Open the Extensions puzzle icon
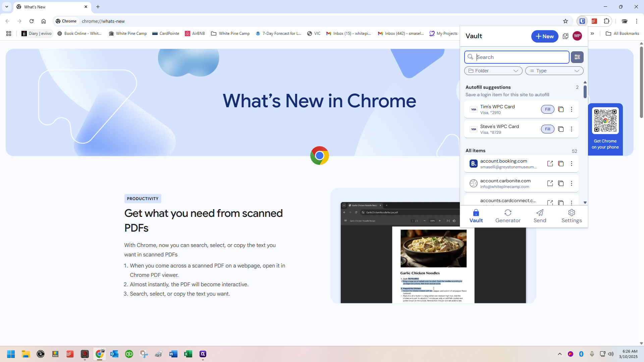Viewport: 644px width, 362px height. (x=606, y=21)
